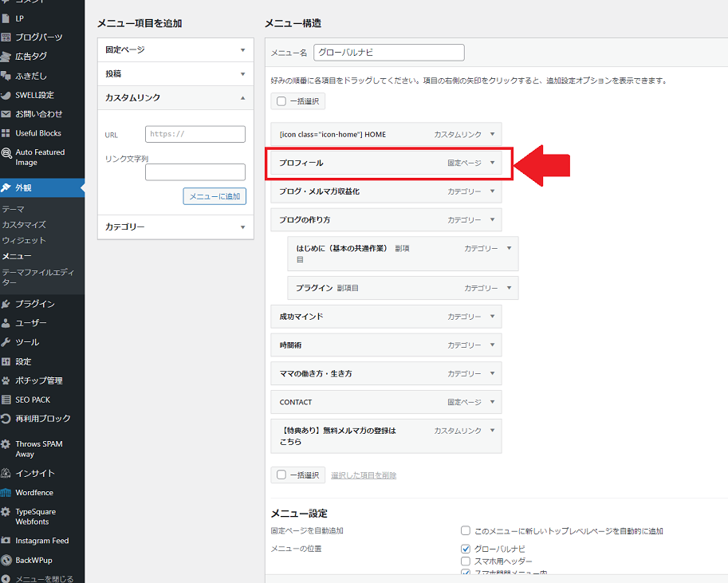Expand the 無料メルマガの登録 item arrow
Screen dimensions: 728x583
click(493, 430)
